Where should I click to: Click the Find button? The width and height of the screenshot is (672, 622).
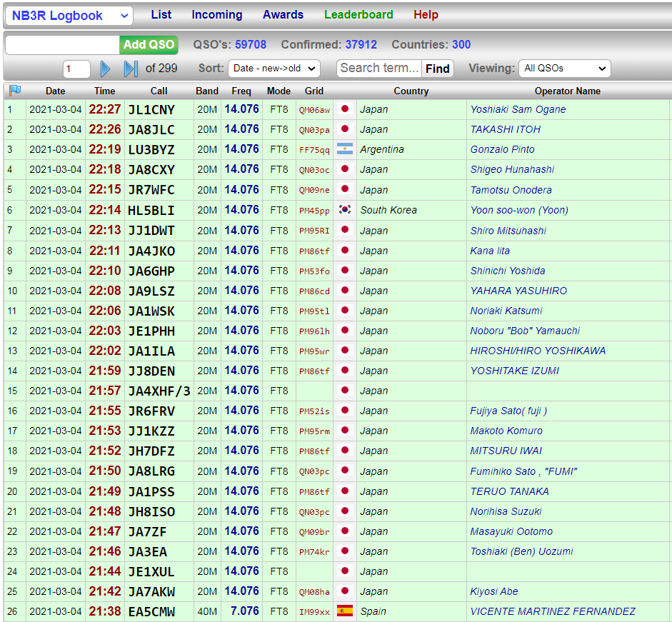437,69
